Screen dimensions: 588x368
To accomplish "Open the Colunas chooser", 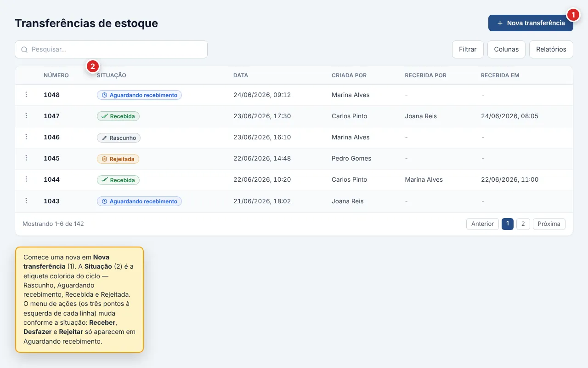I will (x=506, y=49).
